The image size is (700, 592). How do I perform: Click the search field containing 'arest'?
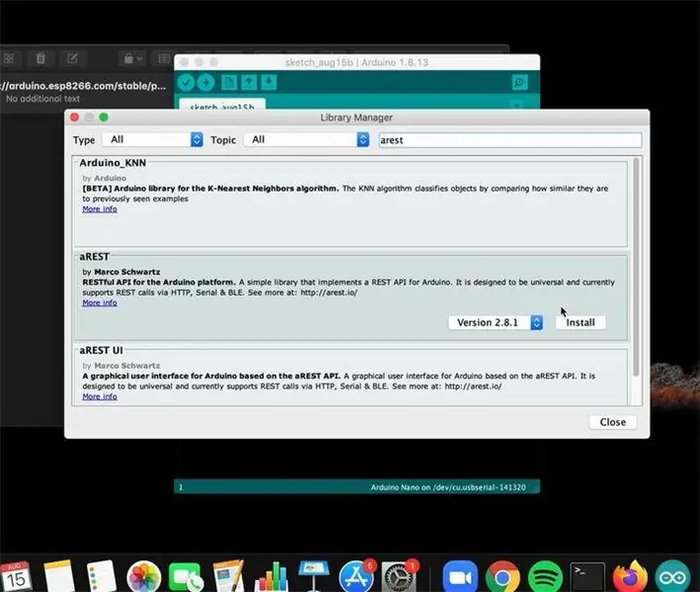[510, 140]
